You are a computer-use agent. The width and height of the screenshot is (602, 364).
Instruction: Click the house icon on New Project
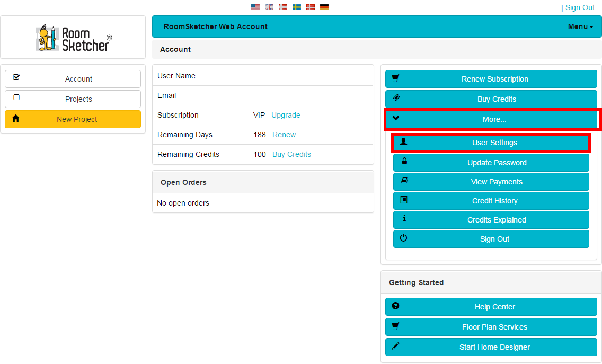pos(16,118)
